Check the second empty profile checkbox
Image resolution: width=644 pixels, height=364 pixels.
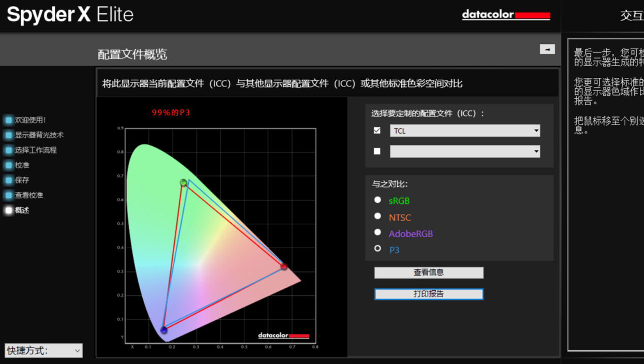[x=377, y=151]
